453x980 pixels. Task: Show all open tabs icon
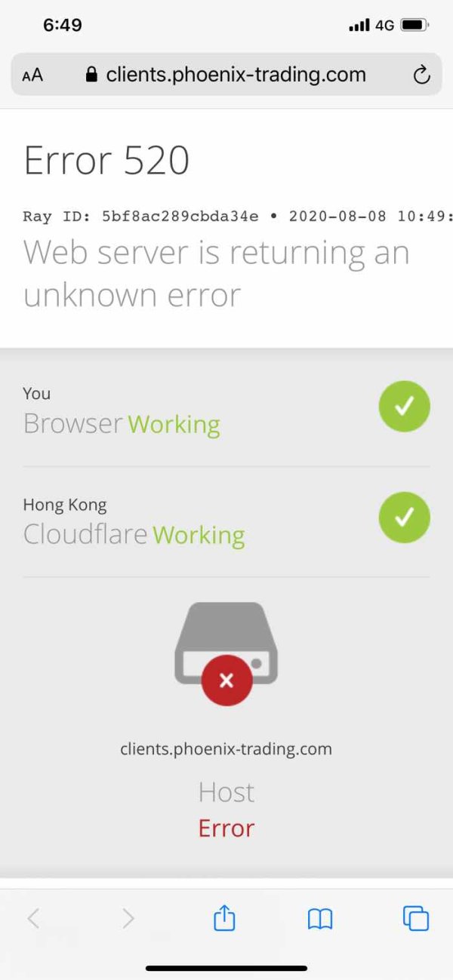click(x=416, y=918)
